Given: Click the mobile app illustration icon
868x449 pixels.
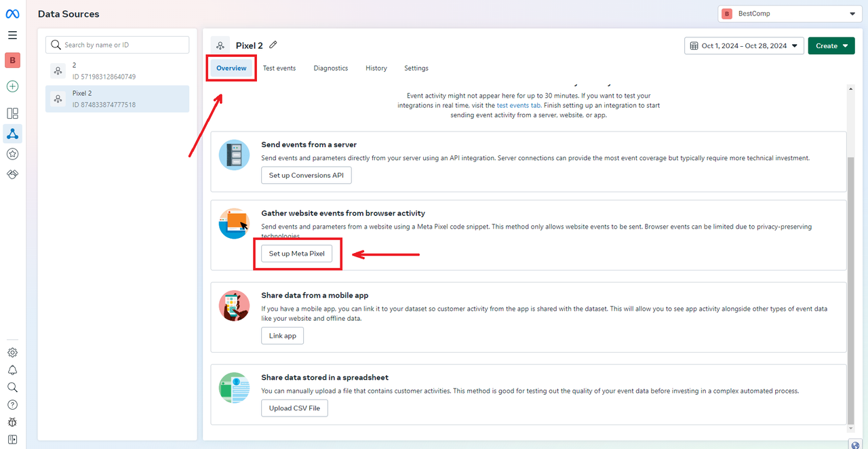Looking at the screenshot, I should pos(234,306).
